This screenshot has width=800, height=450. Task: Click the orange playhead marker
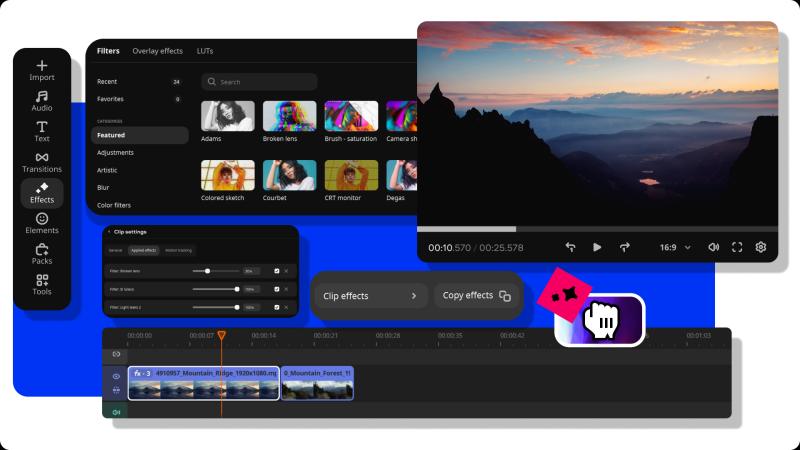[x=221, y=335]
